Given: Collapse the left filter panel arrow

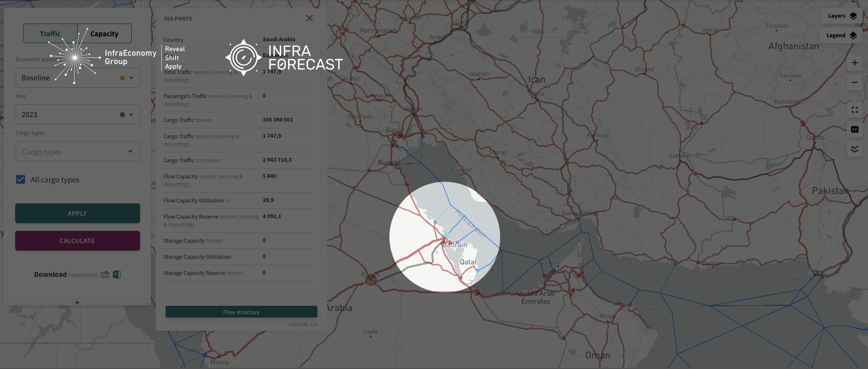Looking at the screenshot, I should point(77,302).
